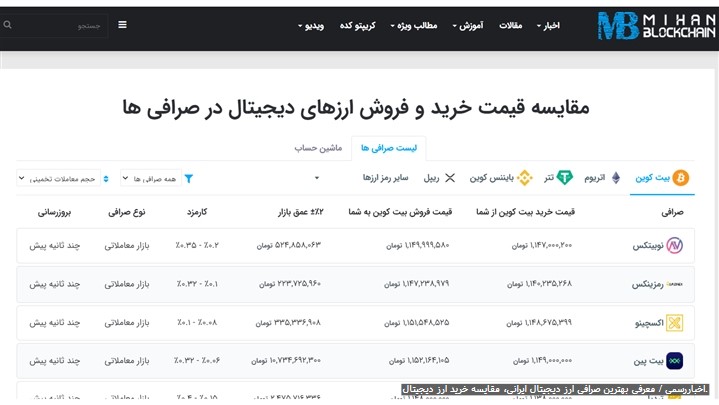719x405 pixels.
Task: Select the اتریوم Ethereum icon
Action: (616, 178)
